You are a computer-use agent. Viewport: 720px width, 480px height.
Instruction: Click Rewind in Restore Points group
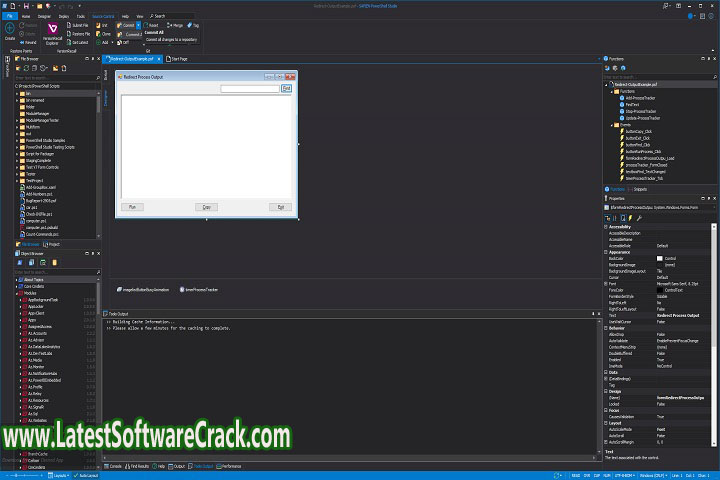click(28, 42)
